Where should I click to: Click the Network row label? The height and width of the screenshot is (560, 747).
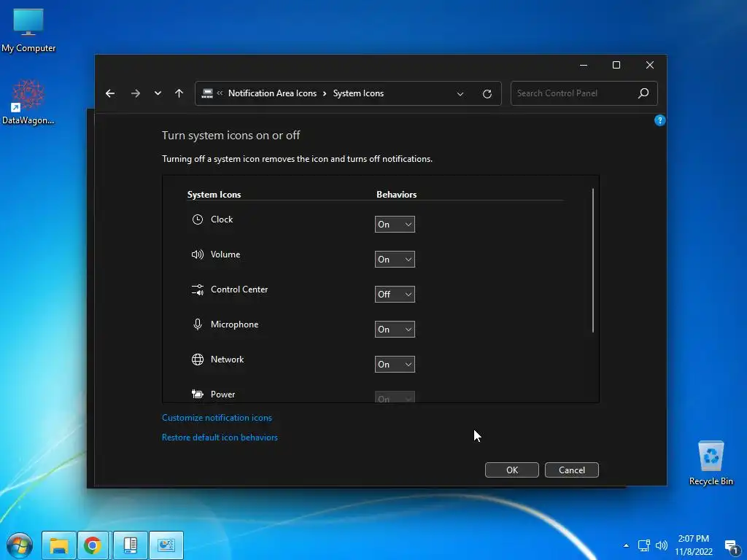[228, 359]
